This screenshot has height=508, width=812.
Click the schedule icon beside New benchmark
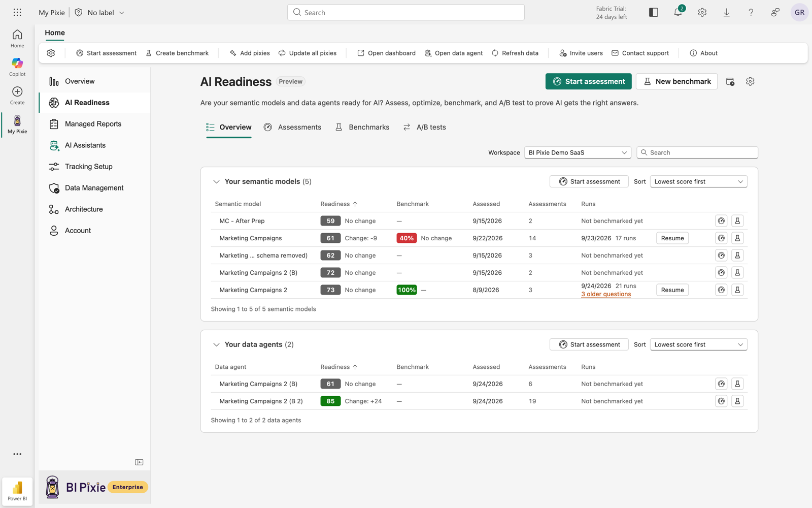click(x=730, y=81)
